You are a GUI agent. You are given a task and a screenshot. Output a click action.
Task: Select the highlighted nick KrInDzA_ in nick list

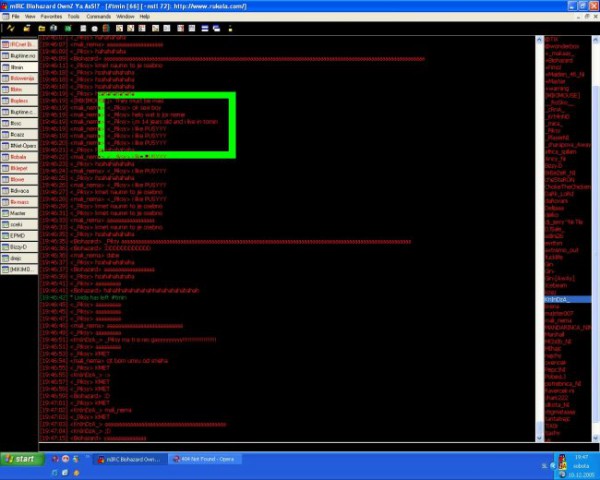[567, 299]
